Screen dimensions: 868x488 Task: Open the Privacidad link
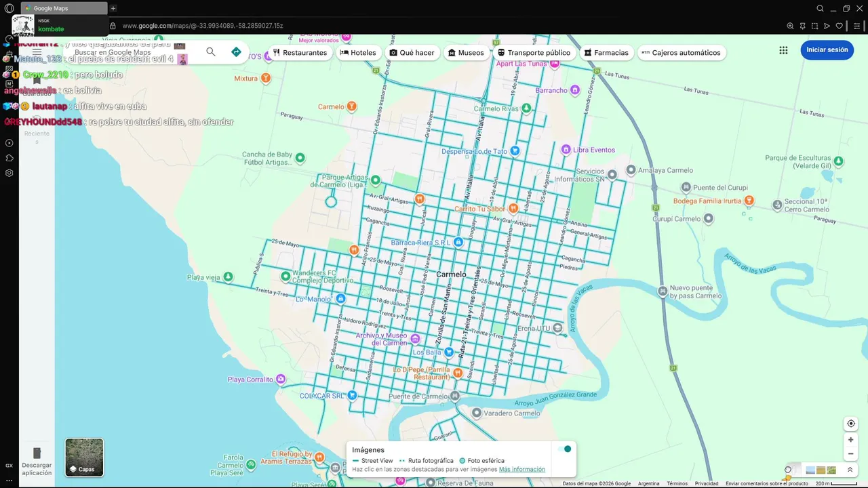707,483
